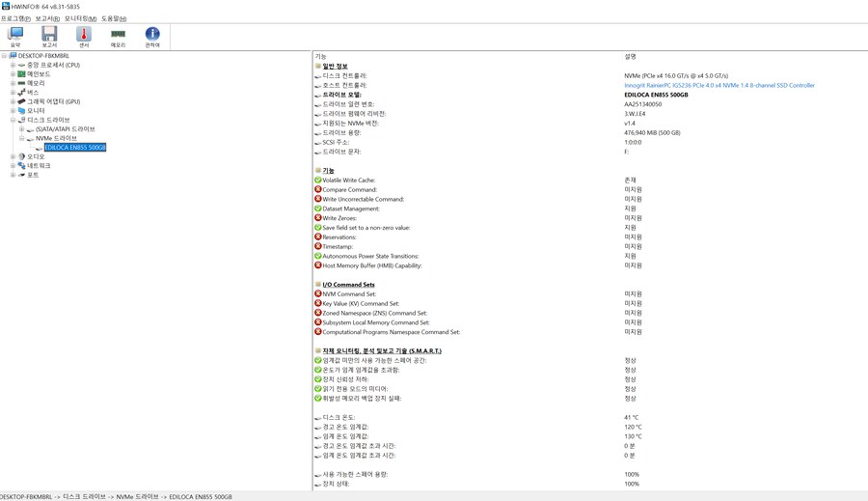The width and height of the screenshot is (868, 501).
Task: Click the 메모리 RAM stick toolbar icon
Action: tap(118, 37)
